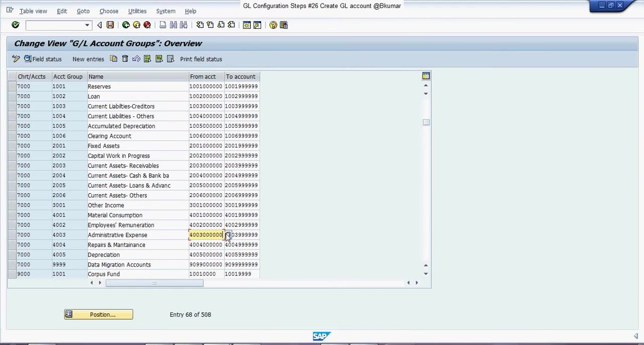
Task: Select row marker for Administrative Expense
Action: click(x=12, y=235)
